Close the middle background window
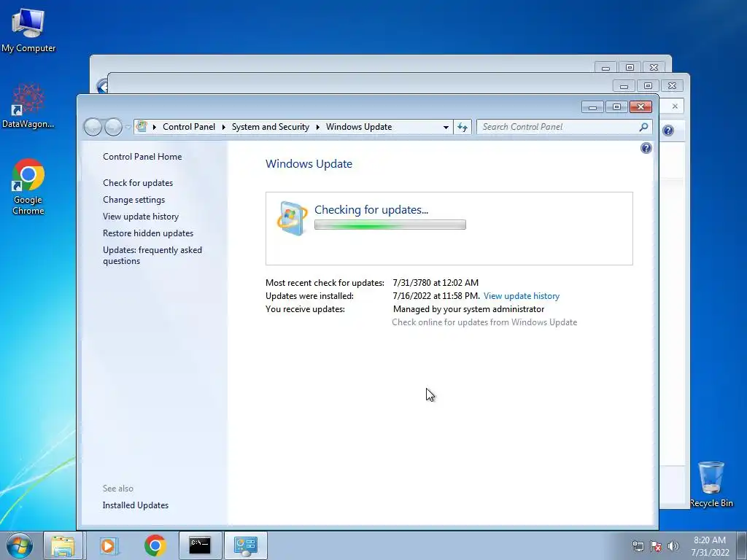 pos(672,86)
